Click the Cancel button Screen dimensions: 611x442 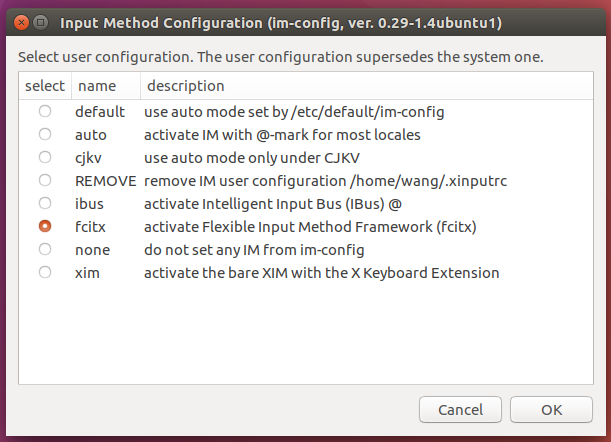[460, 410]
